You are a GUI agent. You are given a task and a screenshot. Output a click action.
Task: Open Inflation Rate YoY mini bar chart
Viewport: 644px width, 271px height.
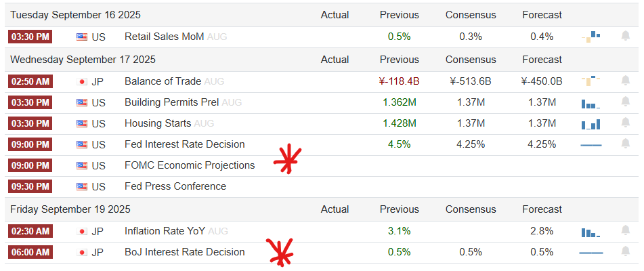(x=591, y=232)
